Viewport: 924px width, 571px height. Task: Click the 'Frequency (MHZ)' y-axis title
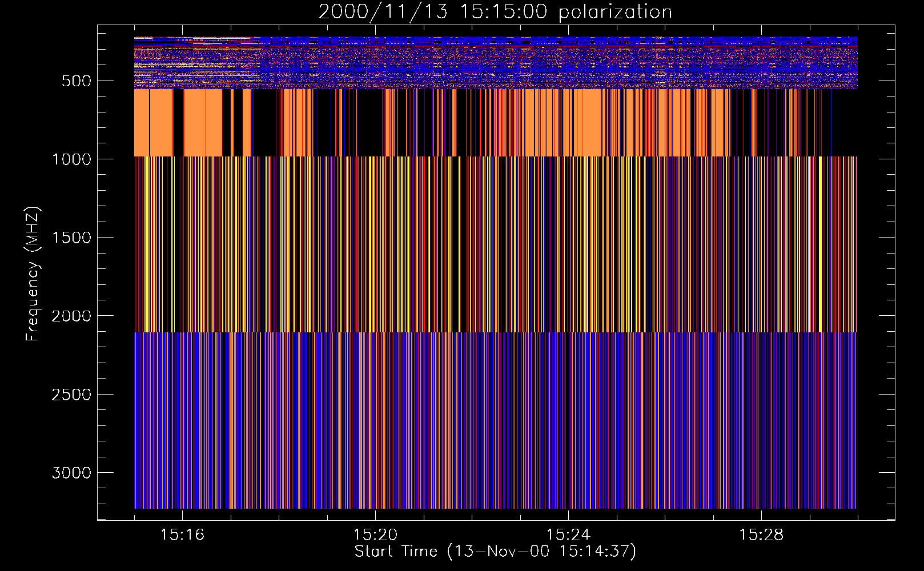(33, 274)
